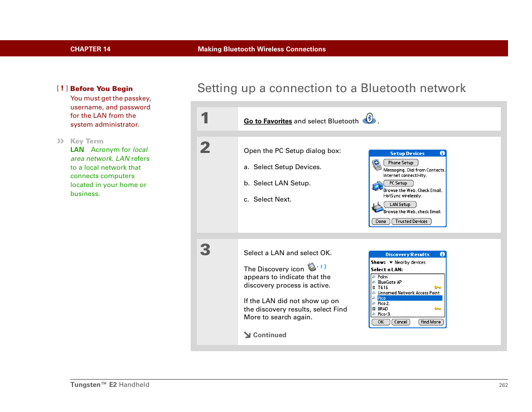Click the Setup Devices info icon

(x=442, y=153)
